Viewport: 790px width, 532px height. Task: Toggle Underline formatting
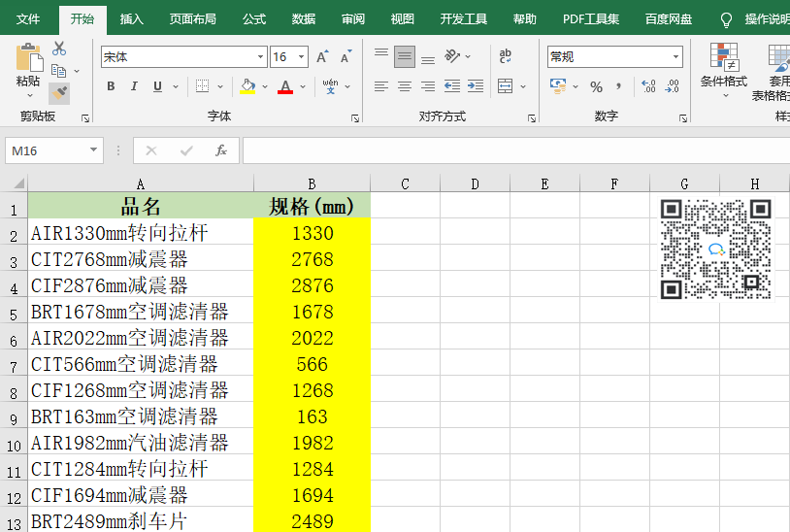point(157,86)
